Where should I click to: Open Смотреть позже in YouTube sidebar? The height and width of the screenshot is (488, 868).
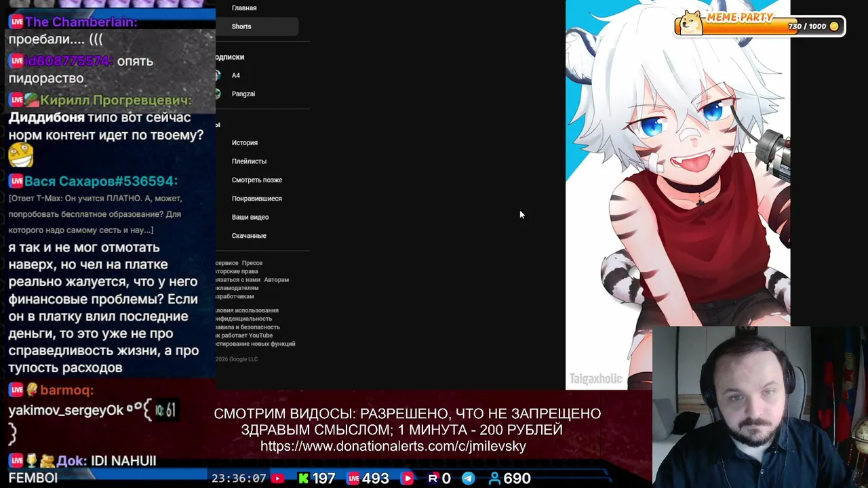(x=257, y=180)
